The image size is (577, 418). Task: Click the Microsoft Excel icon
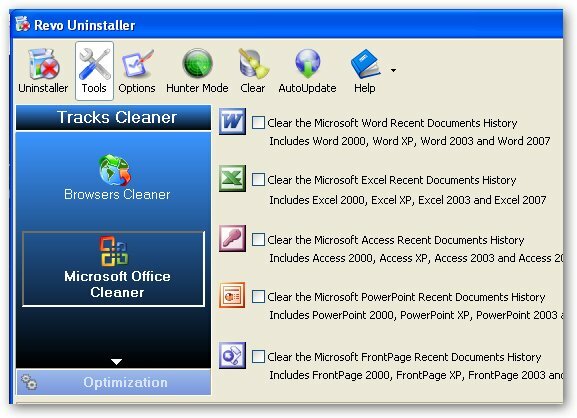pos(232,178)
